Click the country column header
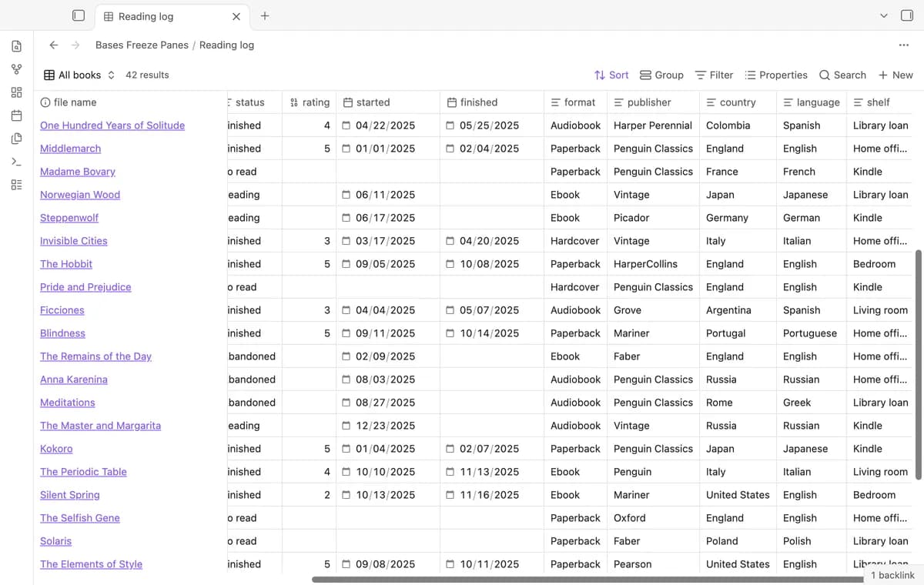 point(738,102)
